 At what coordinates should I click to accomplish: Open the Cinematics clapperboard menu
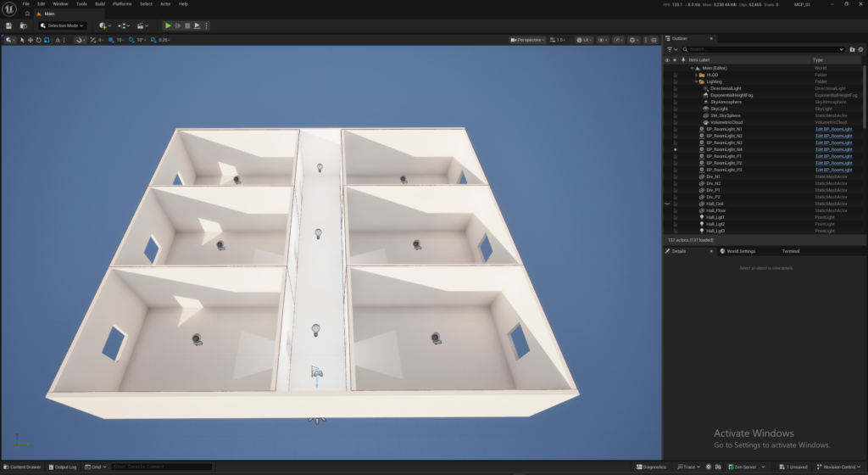142,25
